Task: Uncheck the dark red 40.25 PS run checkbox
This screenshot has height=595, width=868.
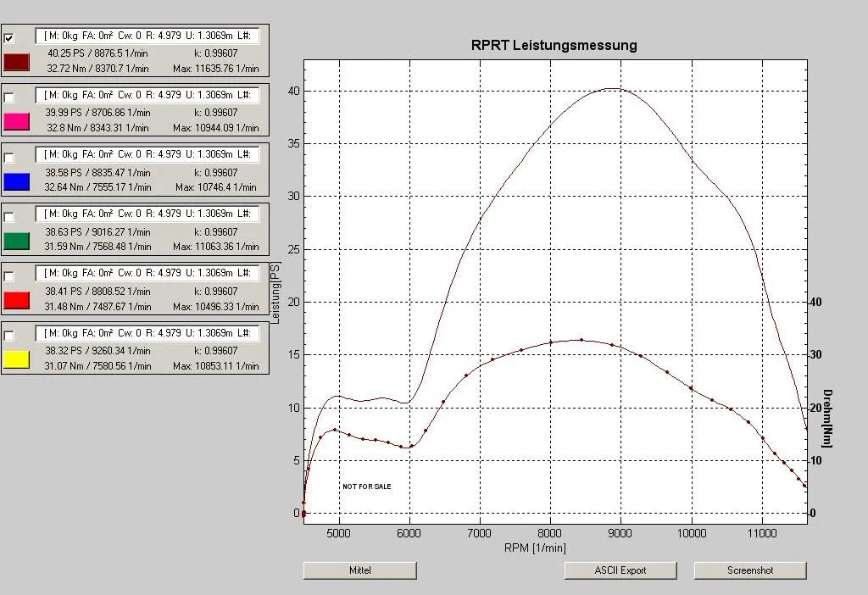Action: 8,38
